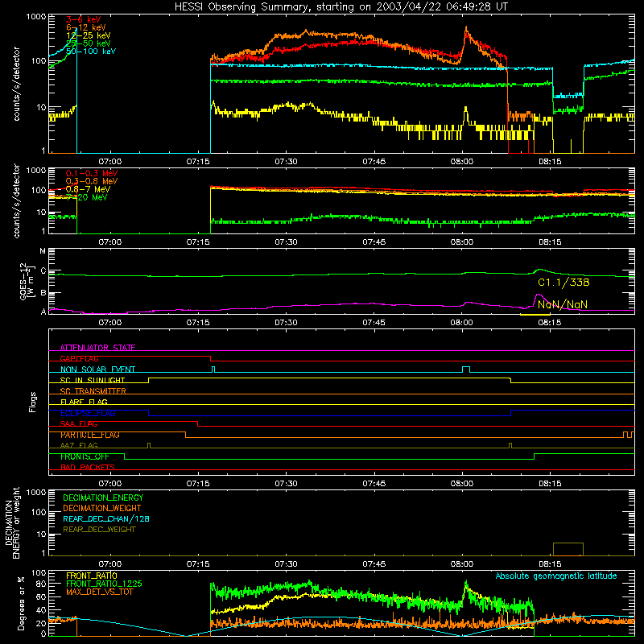Image resolution: width=644 pixels, height=644 pixels.
Task: Click the FRONT_RATIO legend label
Action: click(x=92, y=576)
